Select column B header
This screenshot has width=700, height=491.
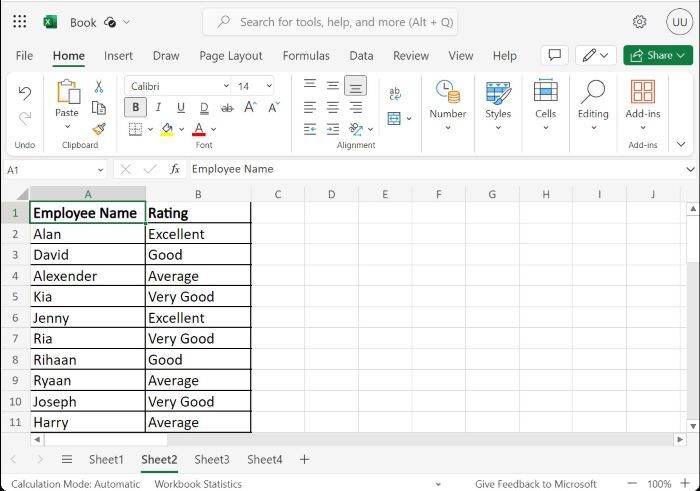(198, 194)
